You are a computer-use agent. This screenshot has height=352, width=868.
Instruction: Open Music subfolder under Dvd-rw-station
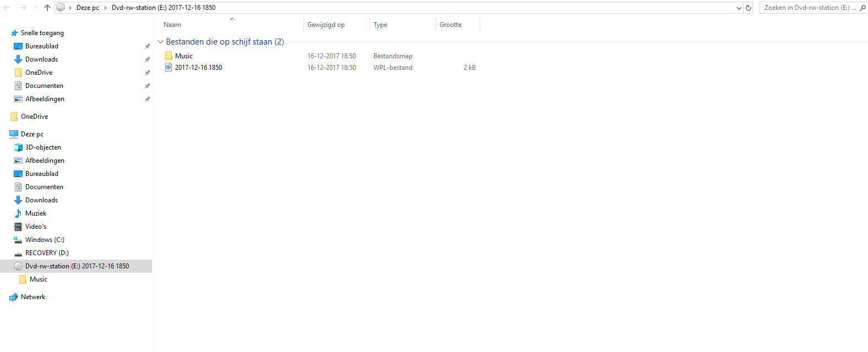tap(39, 279)
